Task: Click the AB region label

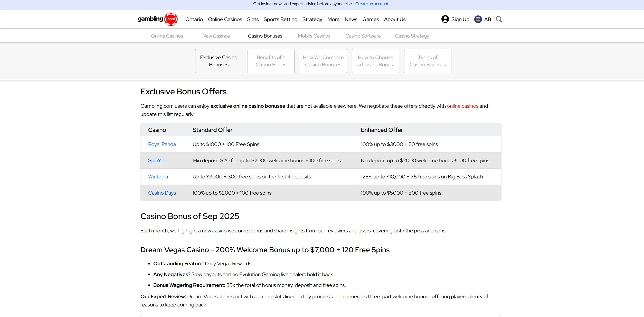Action: [x=487, y=19]
